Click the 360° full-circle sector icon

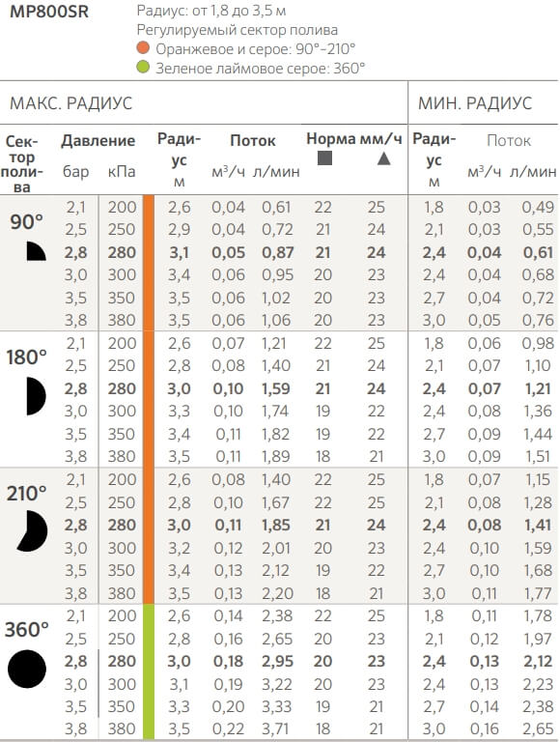(x=27, y=669)
